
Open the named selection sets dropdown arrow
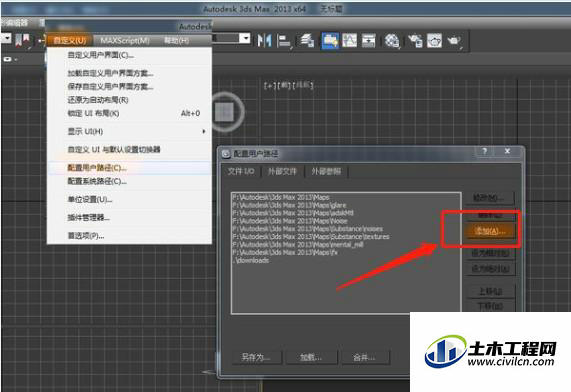(245, 38)
